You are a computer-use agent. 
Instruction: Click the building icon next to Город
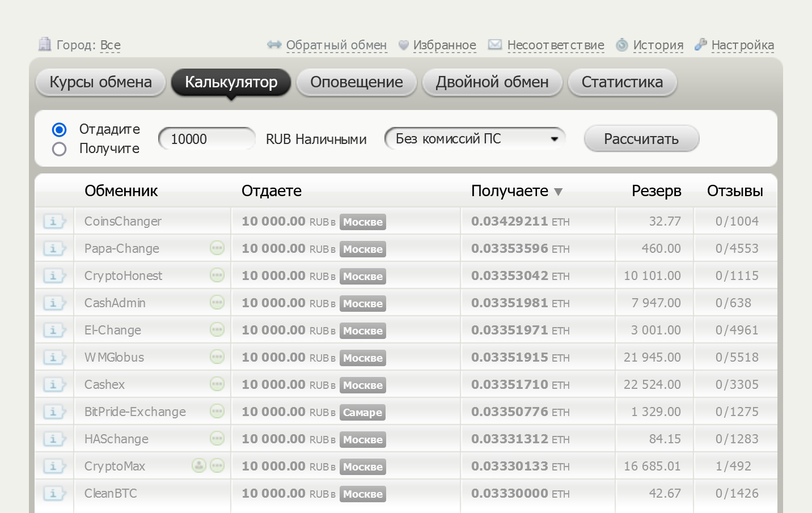(44, 44)
